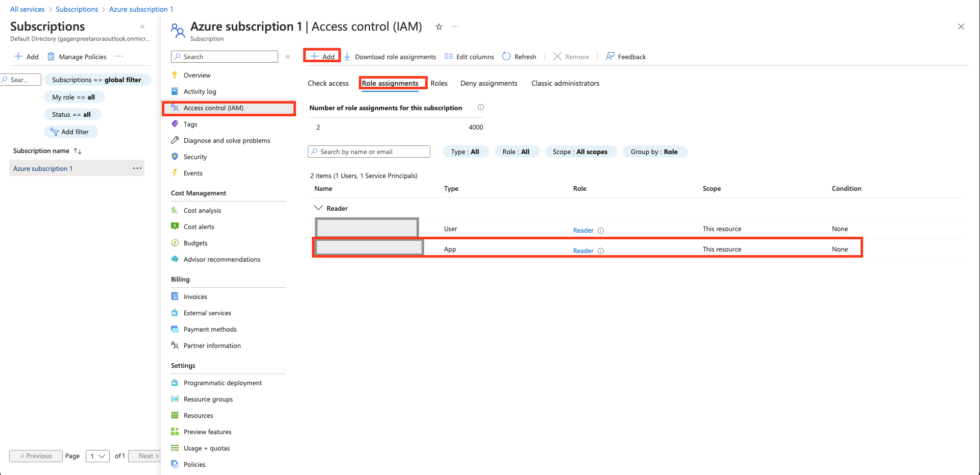Open the Scope : All scopes filter
The image size is (980, 475).
[x=580, y=152]
